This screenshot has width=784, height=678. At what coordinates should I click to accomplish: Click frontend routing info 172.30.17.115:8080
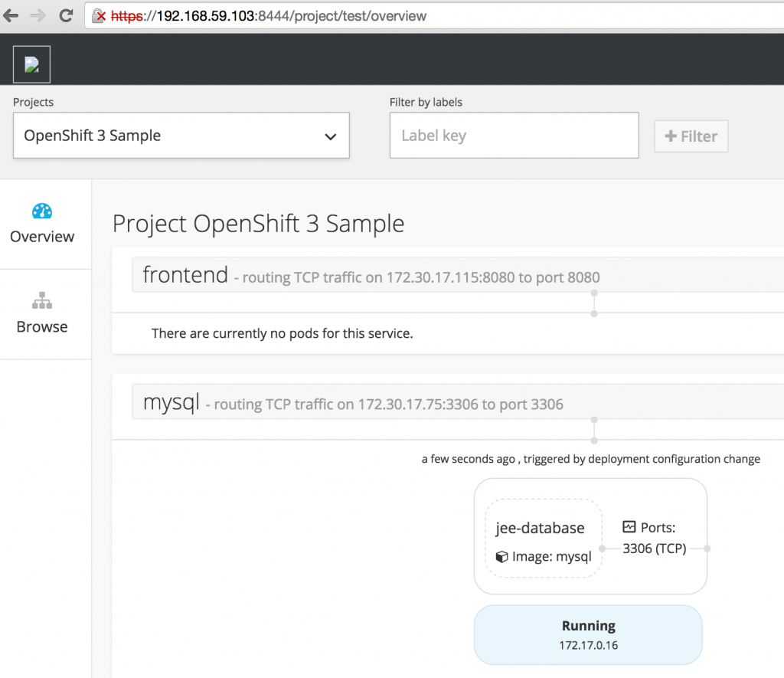(x=417, y=277)
